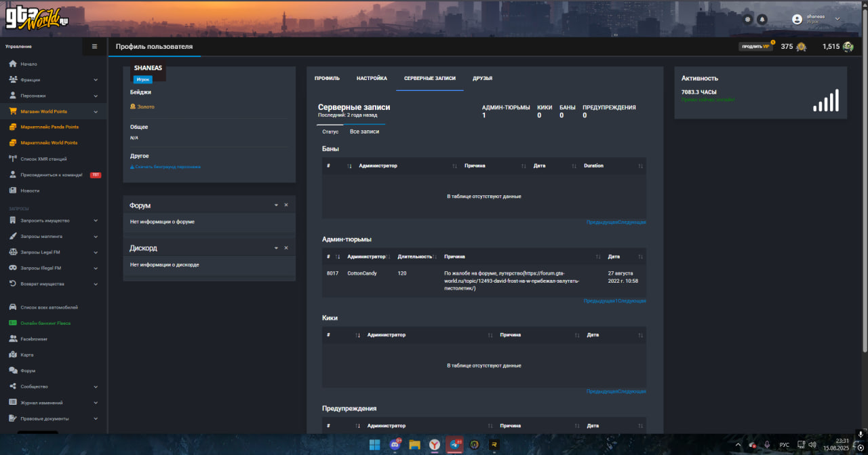Collapse the Форум panel arrow

(276, 205)
